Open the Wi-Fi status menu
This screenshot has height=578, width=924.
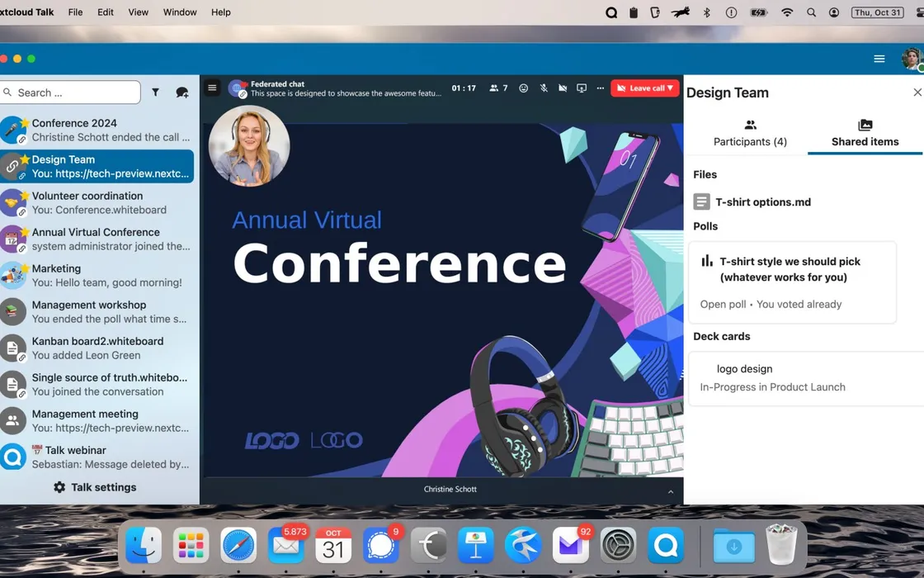coord(787,12)
